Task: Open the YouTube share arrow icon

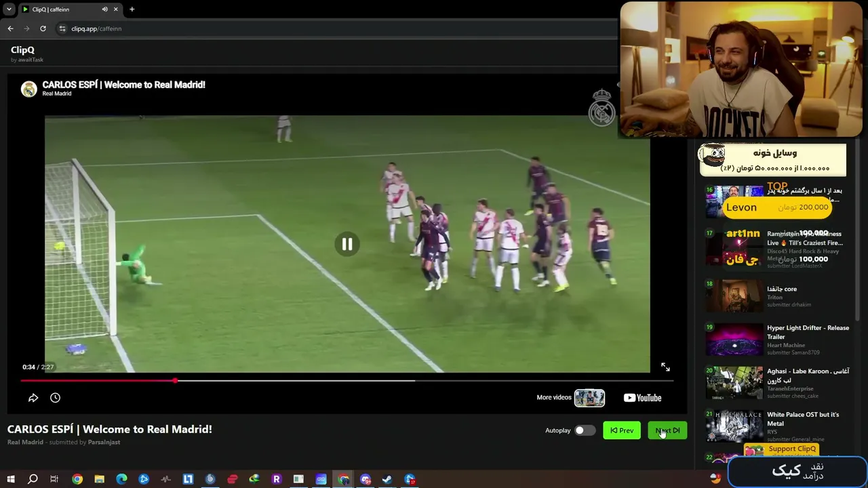Action: pyautogui.click(x=33, y=398)
